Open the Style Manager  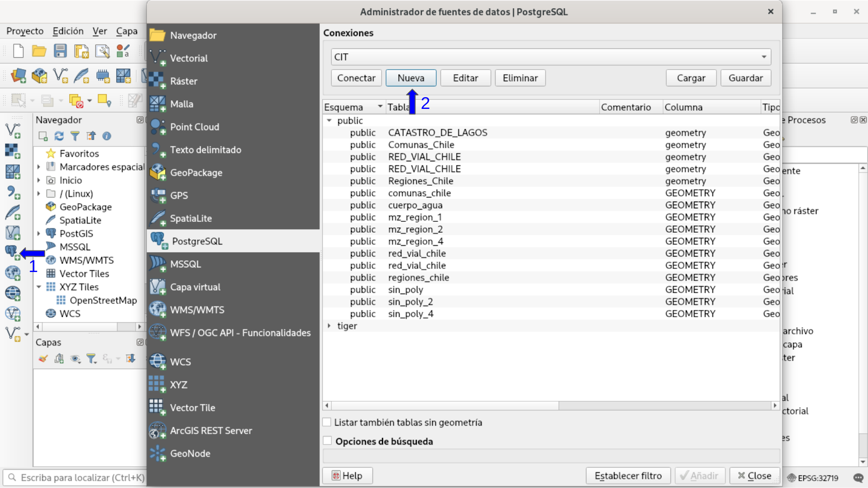click(x=123, y=51)
